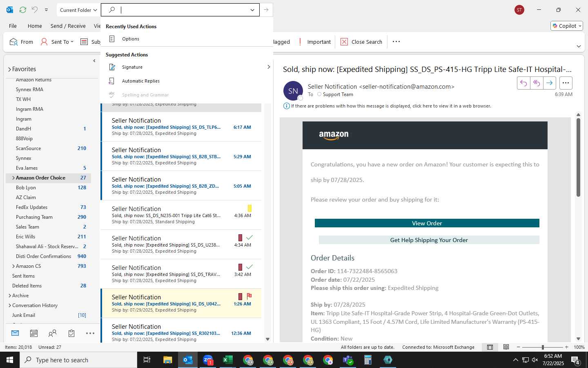Open the Synnex RMA folder
This screenshot has height=368, width=588.
29,90
